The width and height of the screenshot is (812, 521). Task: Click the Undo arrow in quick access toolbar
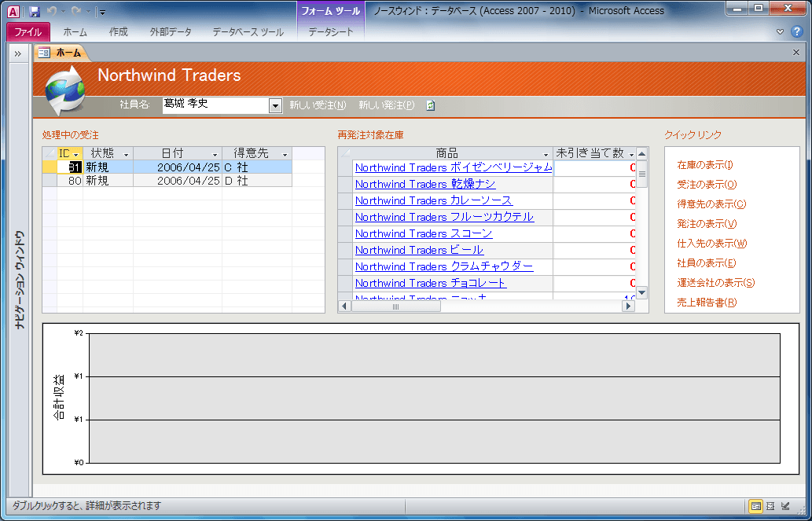[x=51, y=11]
